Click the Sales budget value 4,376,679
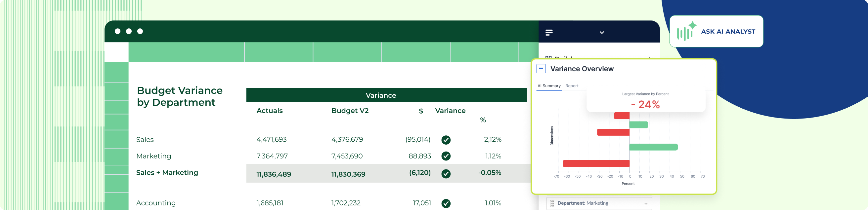The height and width of the screenshot is (210, 868). (347, 140)
